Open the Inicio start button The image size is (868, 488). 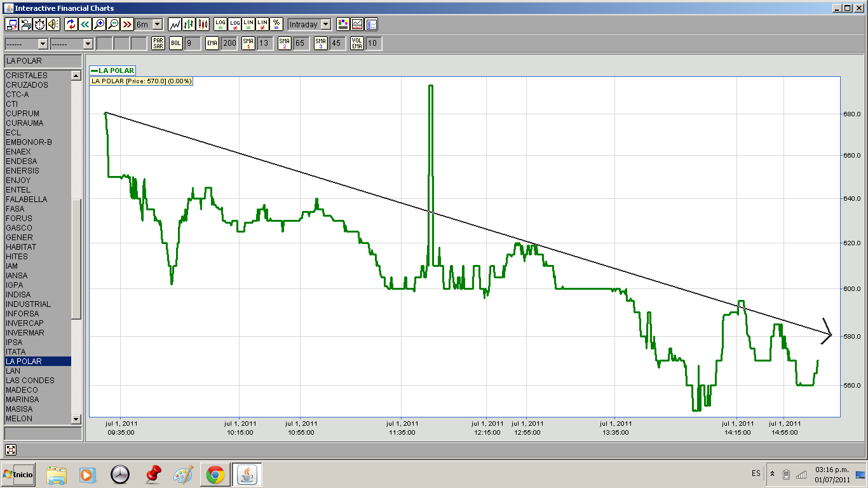click(18, 474)
